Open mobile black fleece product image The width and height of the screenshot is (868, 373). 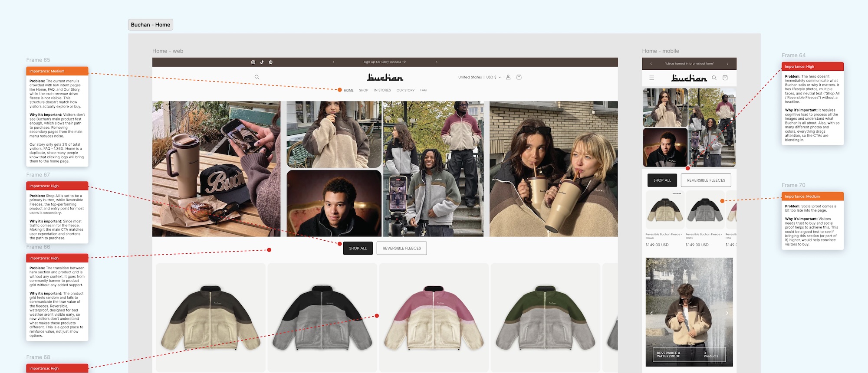point(705,210)
